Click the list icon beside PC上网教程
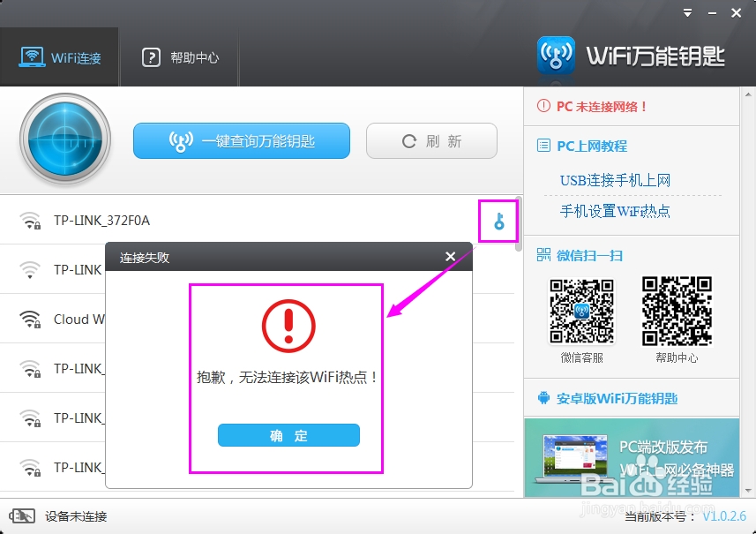The height and width of the screenshot is (534, 756). click(543, 146)
